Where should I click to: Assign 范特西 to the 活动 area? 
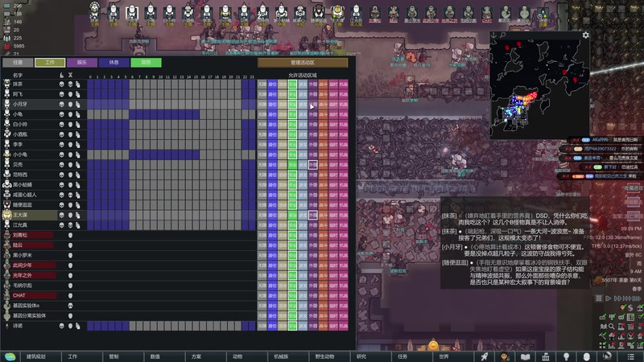283,175
